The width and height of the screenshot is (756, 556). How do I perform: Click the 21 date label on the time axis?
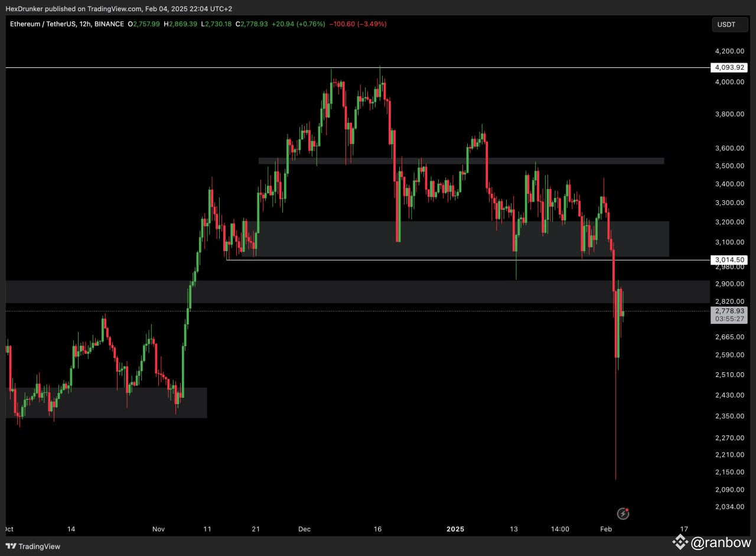(255, 529)
